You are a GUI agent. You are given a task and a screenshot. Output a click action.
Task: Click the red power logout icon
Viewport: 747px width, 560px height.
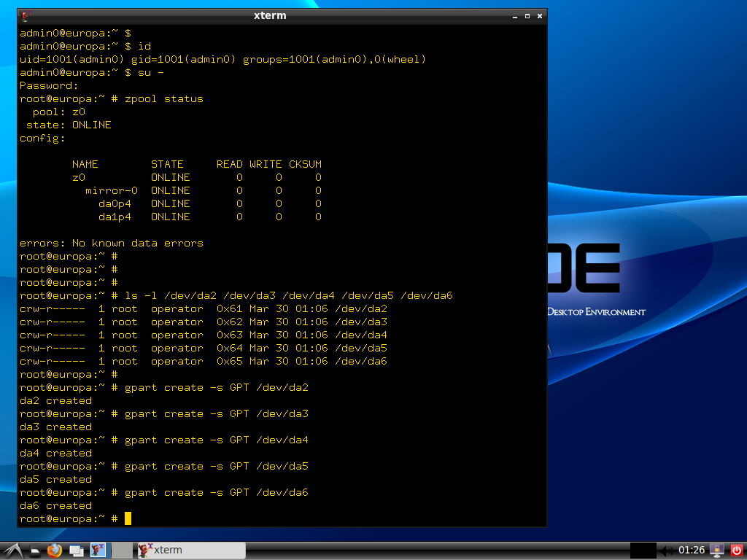pyautogui.click(x=735, y=550)
